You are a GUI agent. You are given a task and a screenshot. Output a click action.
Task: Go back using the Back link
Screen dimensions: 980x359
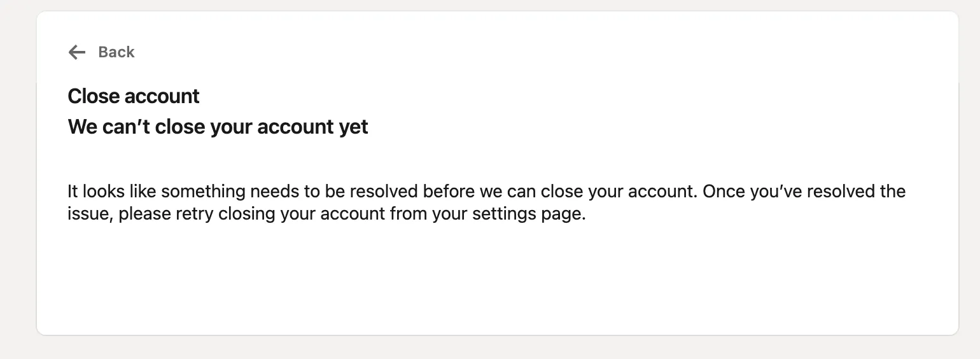tap(116, 52)
